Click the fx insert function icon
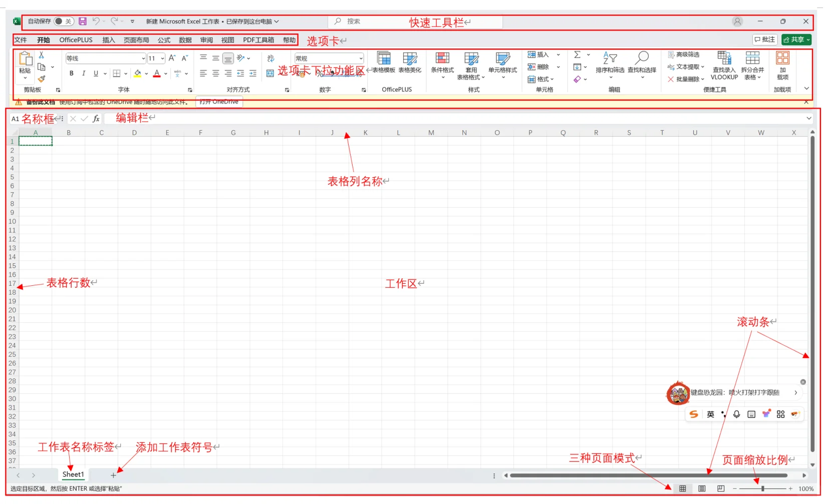The width and height of the screenshot is (830, 504). pyautogui.click(x=96, y=119)
